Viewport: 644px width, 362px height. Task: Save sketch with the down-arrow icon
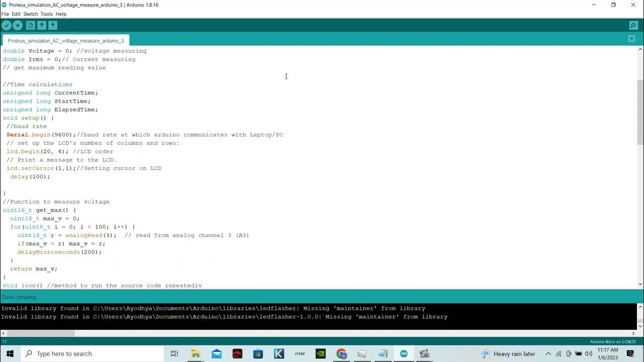[53, 25]
